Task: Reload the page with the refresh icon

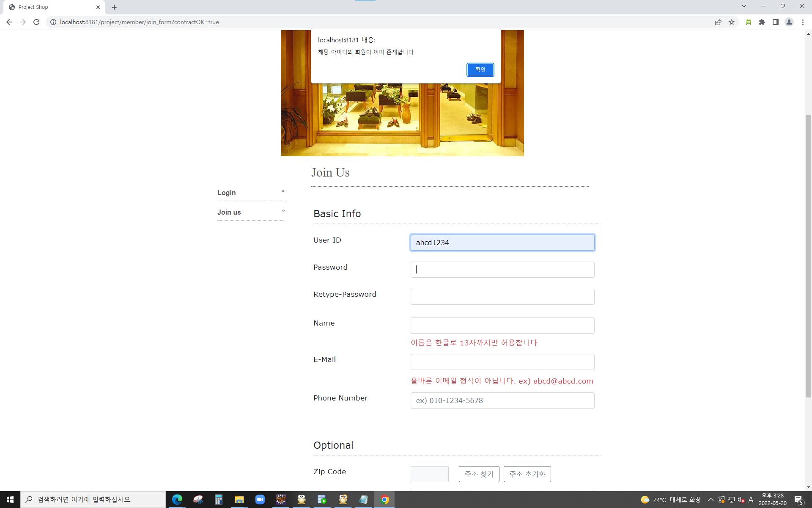Action: [x=36, y=22]
